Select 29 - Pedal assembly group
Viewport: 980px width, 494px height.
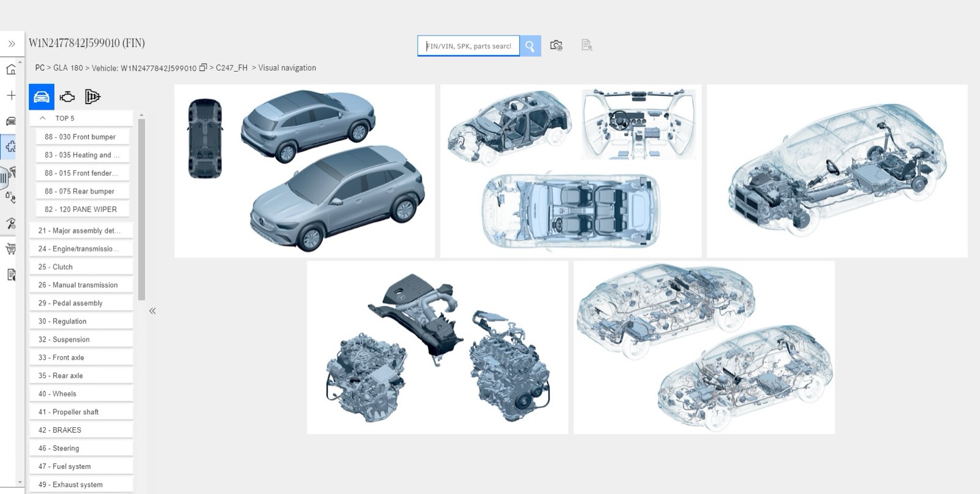click(81, 303)
